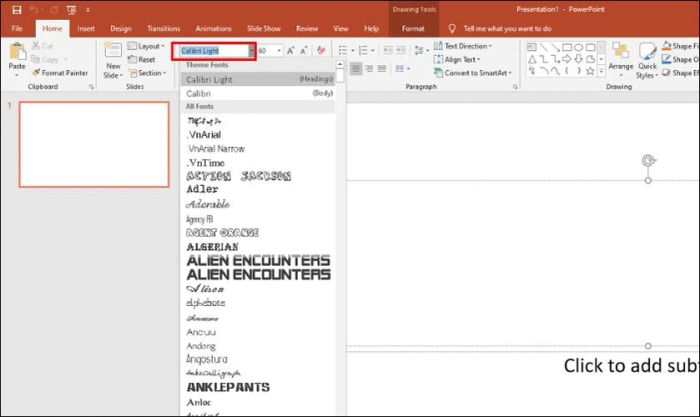Open Paragraph dialog launcher
Image resolution: width=700 pixels, height=417 pixels.
click(x=515, y=87)
